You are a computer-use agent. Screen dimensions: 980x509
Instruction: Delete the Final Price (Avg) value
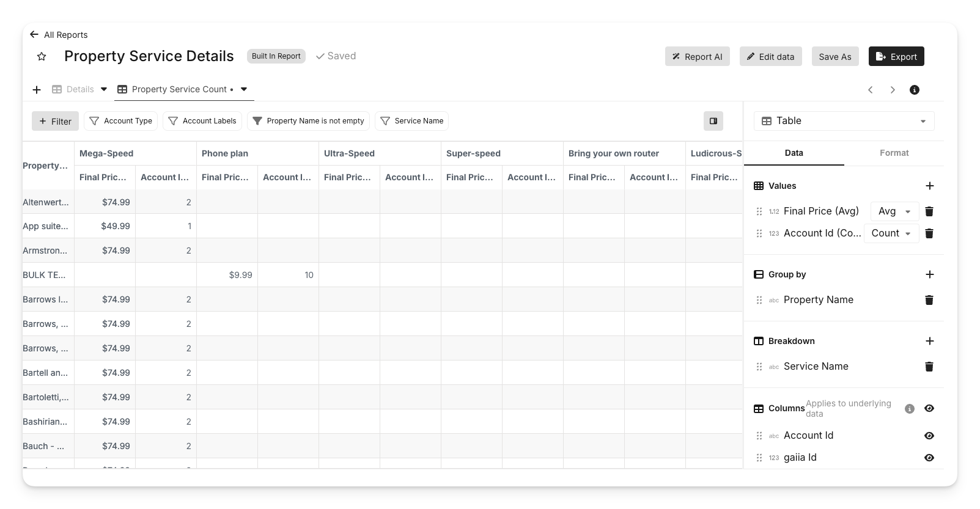[x=929, y=211]
